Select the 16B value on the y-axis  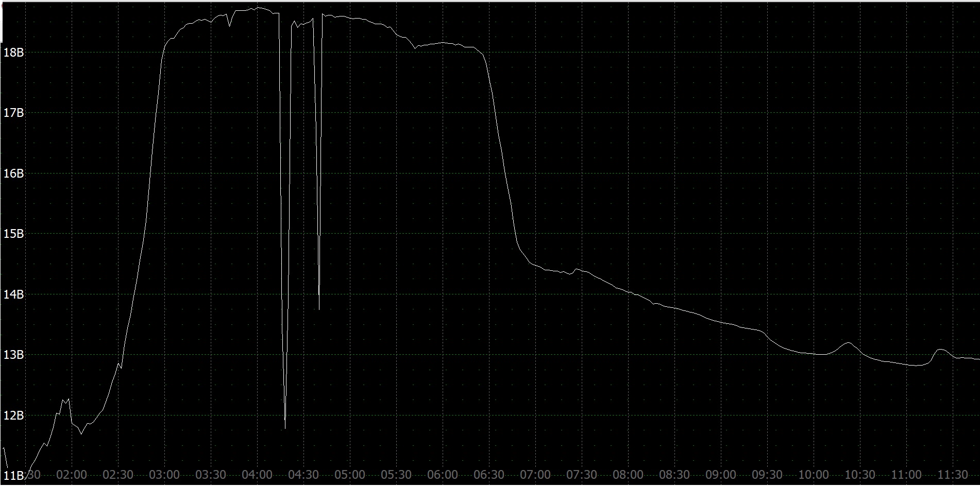tap(13, 173)
